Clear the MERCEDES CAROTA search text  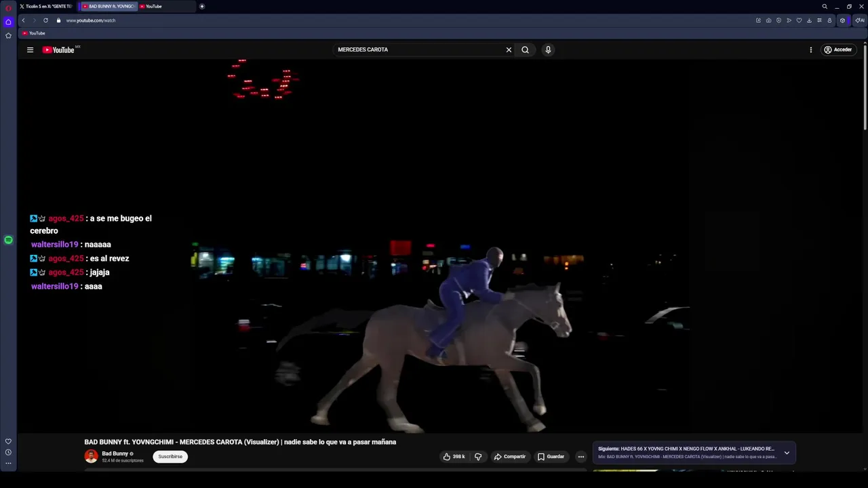(509, 49)
